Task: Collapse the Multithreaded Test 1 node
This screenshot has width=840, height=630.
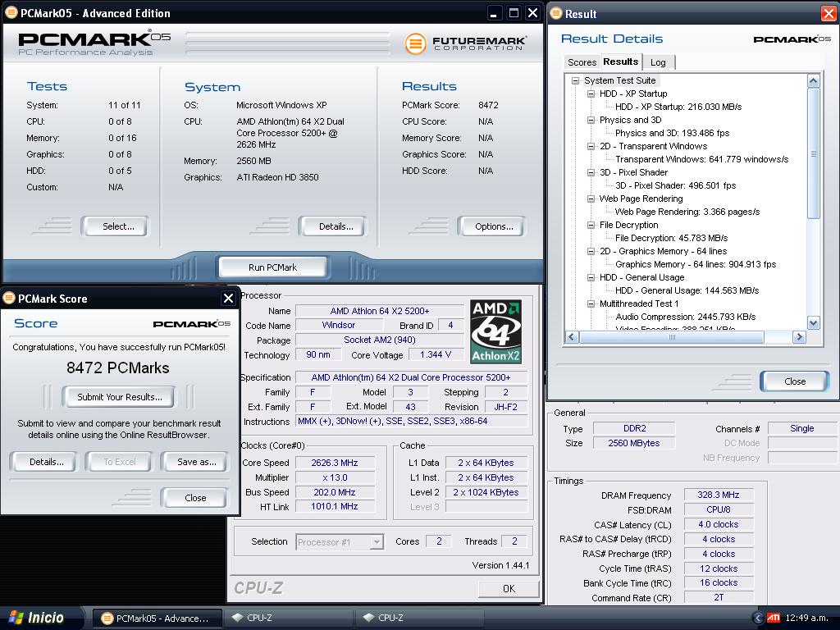Action: pos(591,304)
